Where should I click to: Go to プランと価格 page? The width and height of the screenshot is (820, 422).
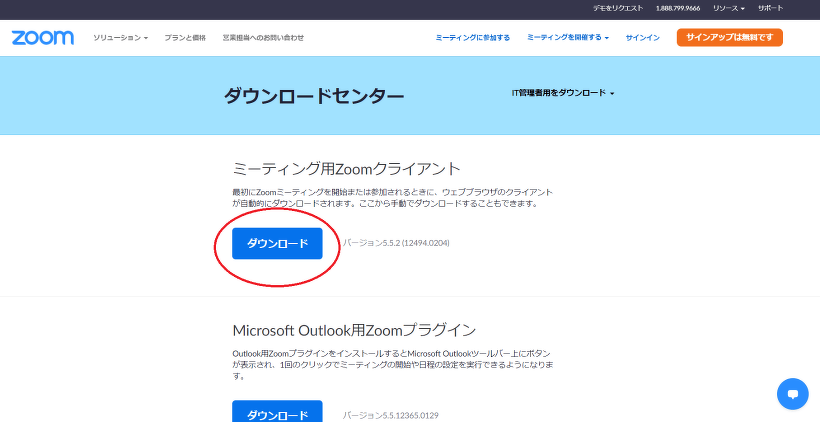[184, 38]
